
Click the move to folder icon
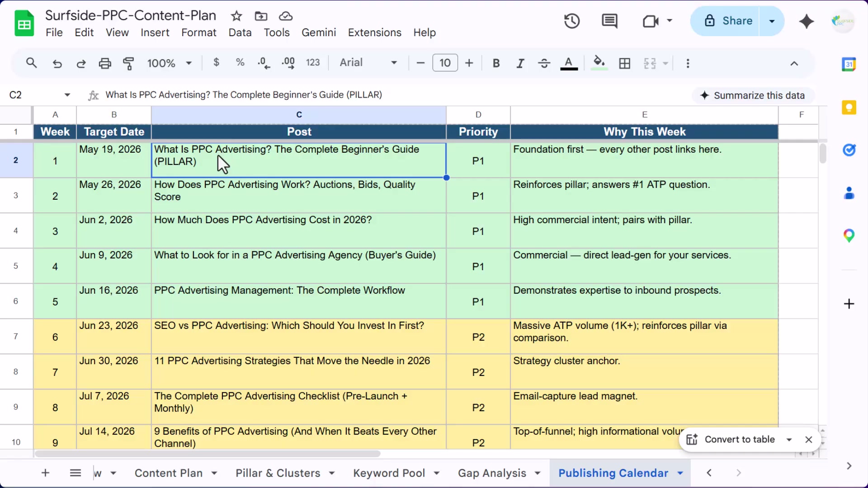pos(261,16)
